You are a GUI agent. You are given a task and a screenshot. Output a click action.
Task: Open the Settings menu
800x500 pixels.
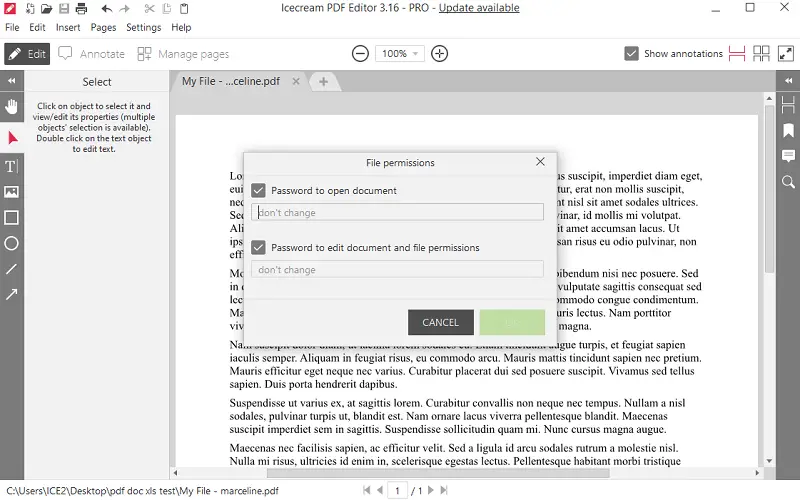click(x=143, y=27)
